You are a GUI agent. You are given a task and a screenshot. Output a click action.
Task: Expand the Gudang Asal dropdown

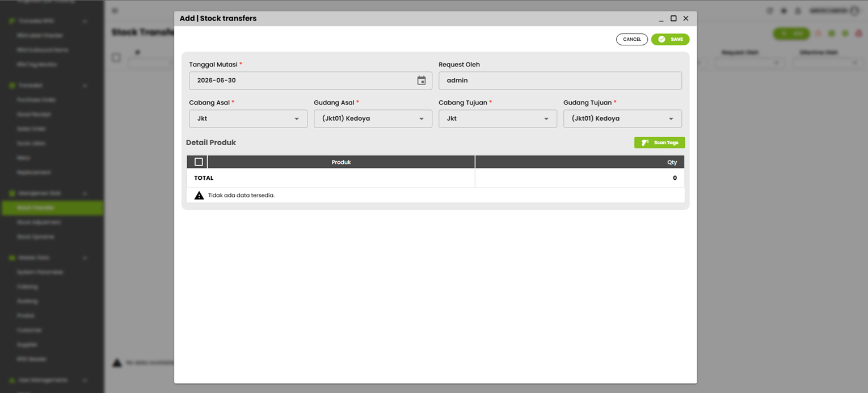click(x=373, y=119)
